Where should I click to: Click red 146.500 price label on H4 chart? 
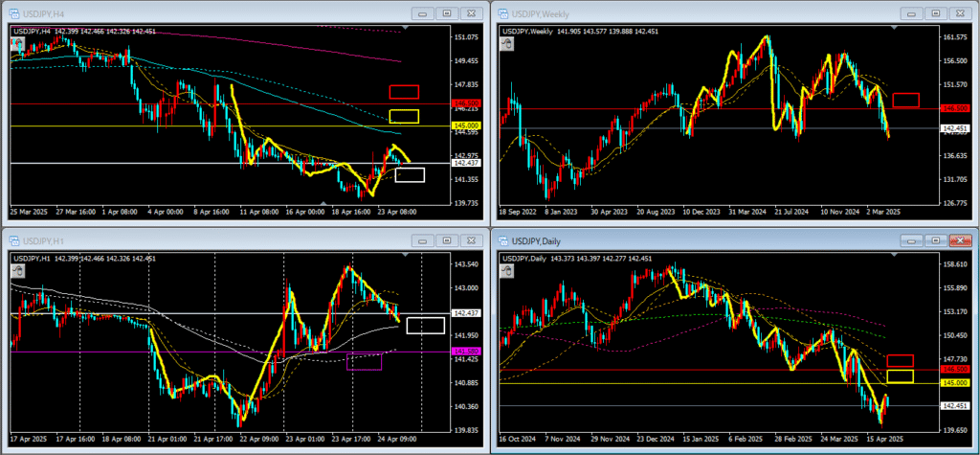[x=466, y=103]
